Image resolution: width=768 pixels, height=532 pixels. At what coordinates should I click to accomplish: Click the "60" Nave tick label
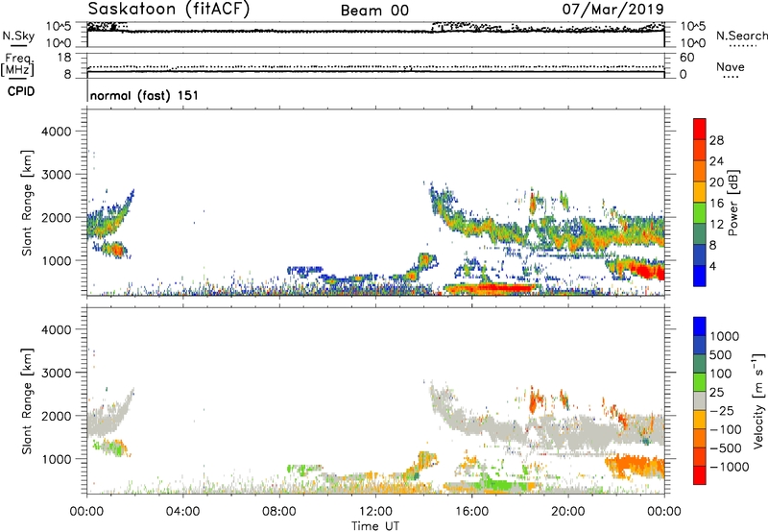coord(686,58)
